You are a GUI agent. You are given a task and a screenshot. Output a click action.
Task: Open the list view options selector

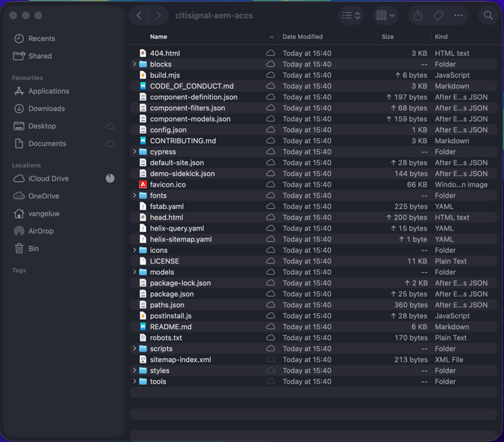351,15
